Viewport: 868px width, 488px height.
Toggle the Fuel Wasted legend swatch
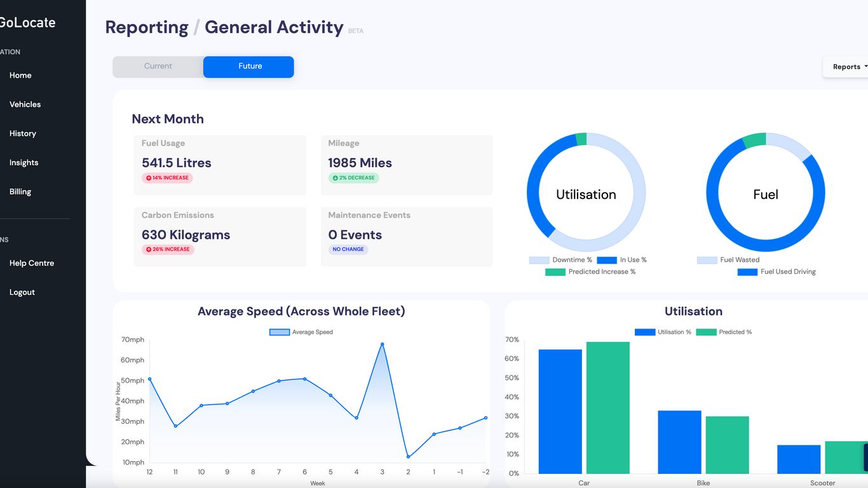tap(707, 260)
